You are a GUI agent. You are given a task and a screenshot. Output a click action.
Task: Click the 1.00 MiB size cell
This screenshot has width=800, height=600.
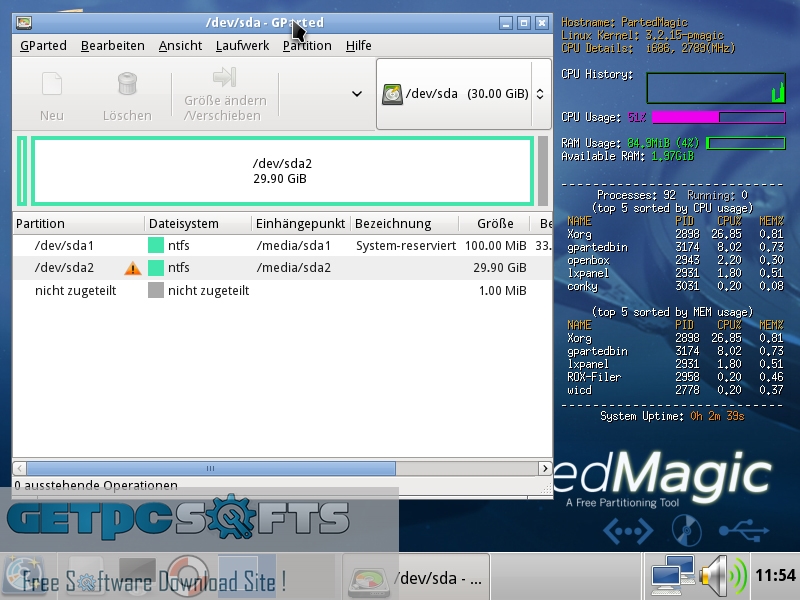pyautogui.click(x=503, y=291)
